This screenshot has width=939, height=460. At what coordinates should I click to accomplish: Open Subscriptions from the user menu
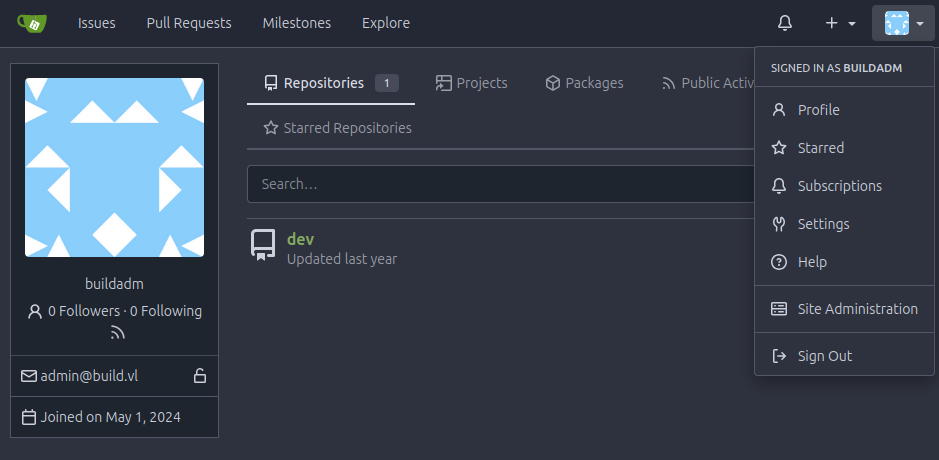click(x=839, y=186)
